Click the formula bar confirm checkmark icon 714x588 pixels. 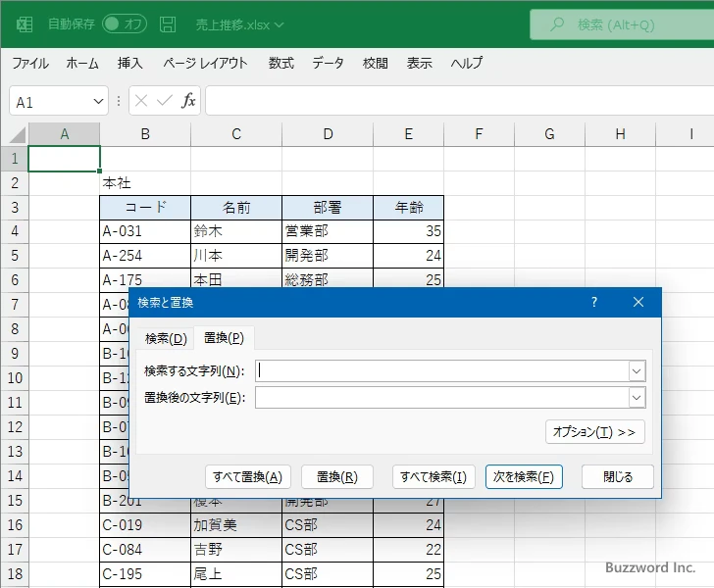click(x=165, y=101)
